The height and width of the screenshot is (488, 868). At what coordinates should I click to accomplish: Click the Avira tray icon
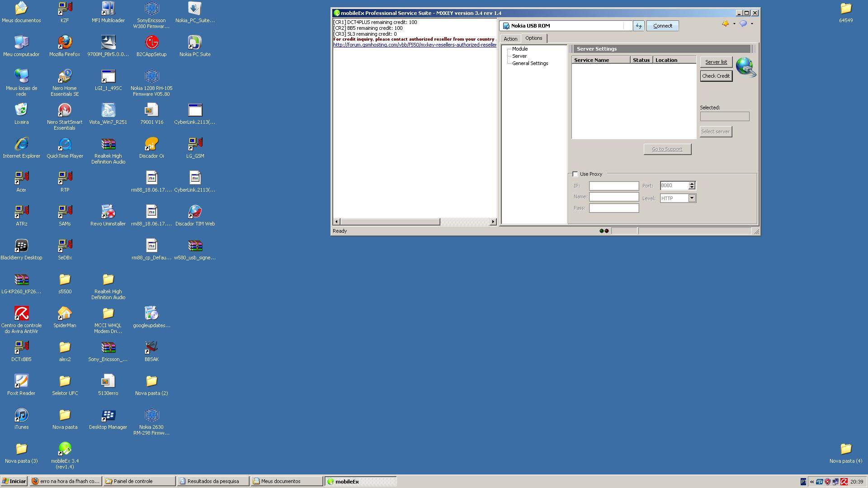[844, 482]
